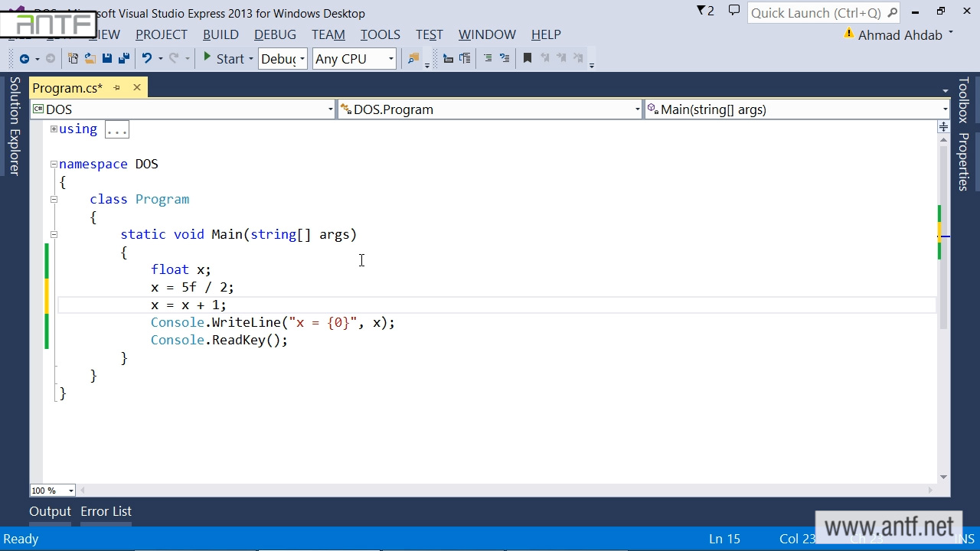Click the Open File folder icon

(90, 58)
